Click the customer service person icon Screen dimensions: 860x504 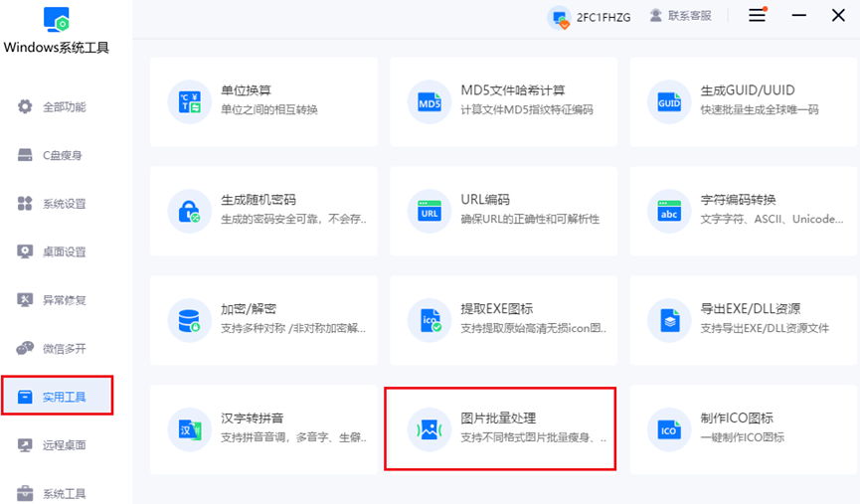655,16
